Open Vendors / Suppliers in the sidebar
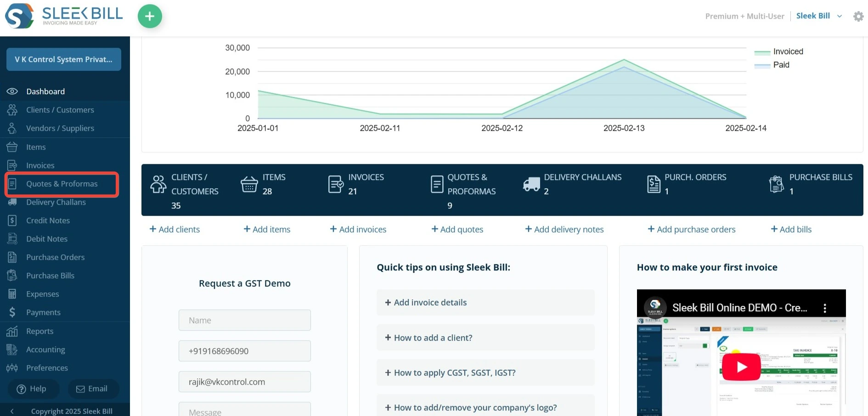868x416 pixels. [x=60, y=128]
